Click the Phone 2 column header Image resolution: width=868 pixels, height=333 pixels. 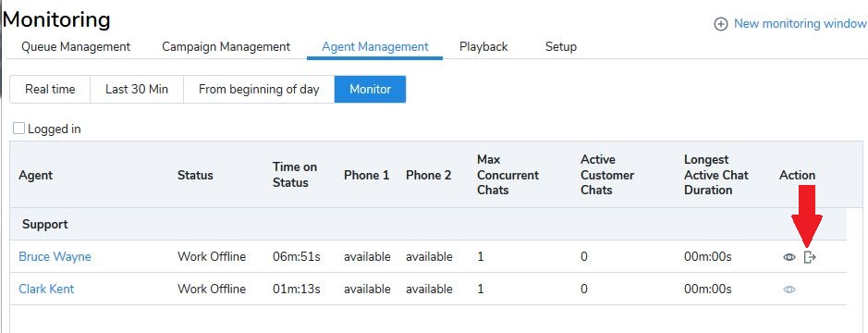tap(429, 175)
